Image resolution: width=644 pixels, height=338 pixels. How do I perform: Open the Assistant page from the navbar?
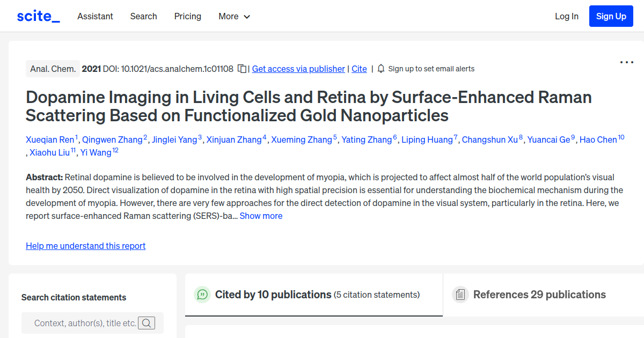(95, 17)
